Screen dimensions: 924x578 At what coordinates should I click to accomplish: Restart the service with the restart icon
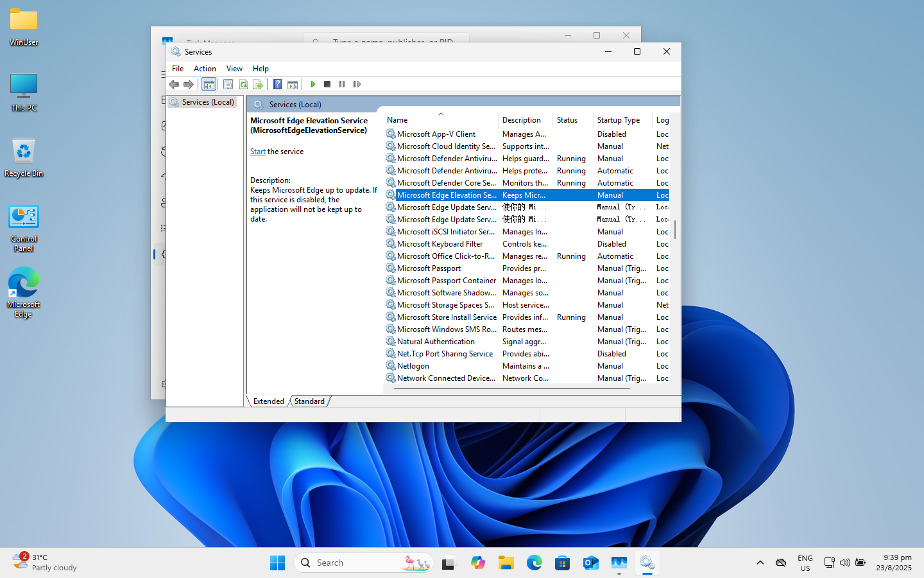[357, 84]
